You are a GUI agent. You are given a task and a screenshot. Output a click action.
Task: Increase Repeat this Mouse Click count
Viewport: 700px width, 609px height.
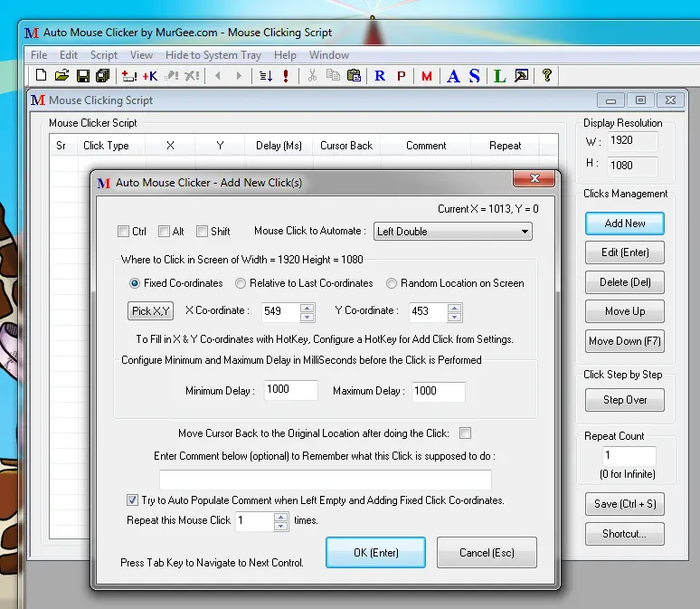point(280,517)
